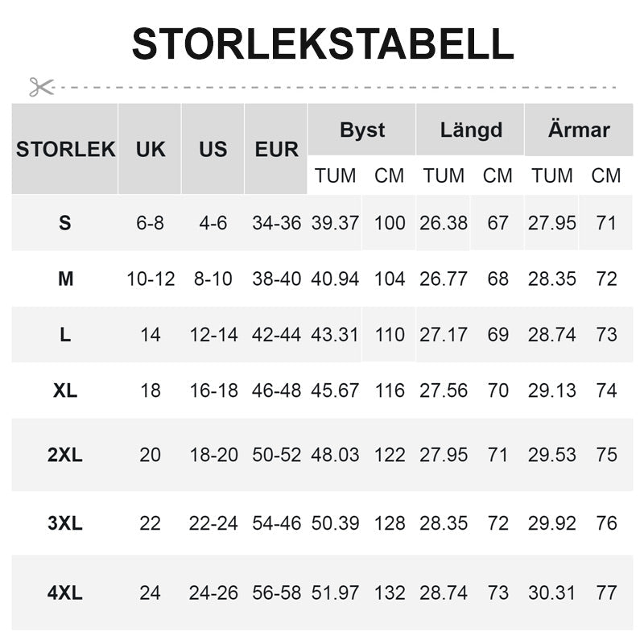Screen dimensions: 644x644
Task: Click the S size row label
Action: click(x=65, y=223)
